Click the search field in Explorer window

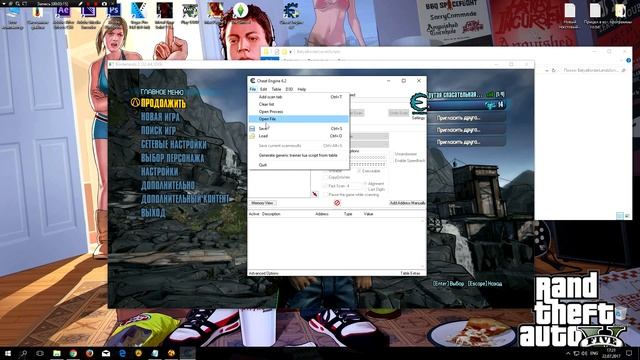(594, 70)
